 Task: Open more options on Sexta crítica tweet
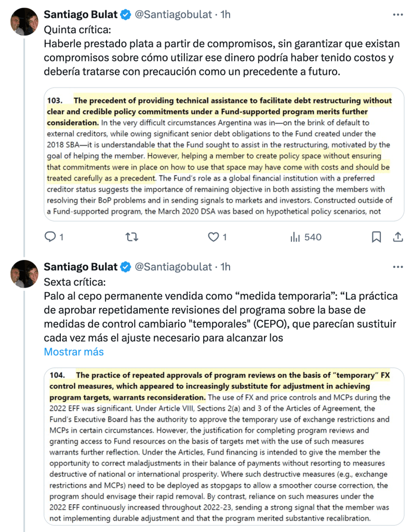coord(398,267)
